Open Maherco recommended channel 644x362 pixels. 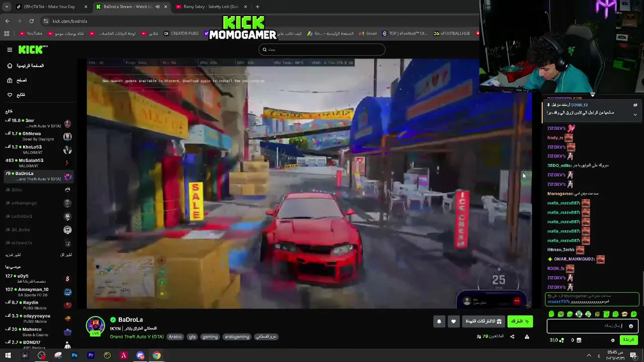38,332
